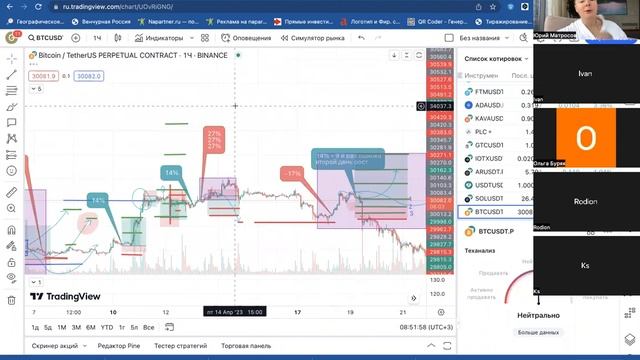
Task: Reload the browser page
Action: [x=38, y=7]
